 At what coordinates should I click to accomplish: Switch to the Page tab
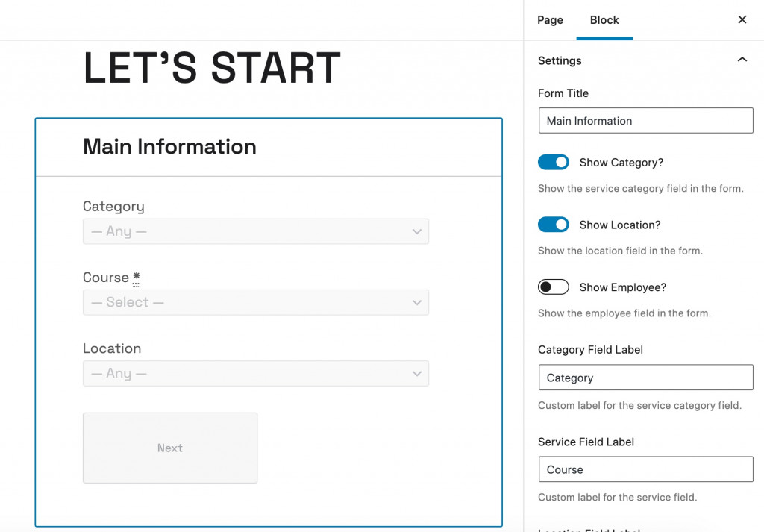(550, 20)
